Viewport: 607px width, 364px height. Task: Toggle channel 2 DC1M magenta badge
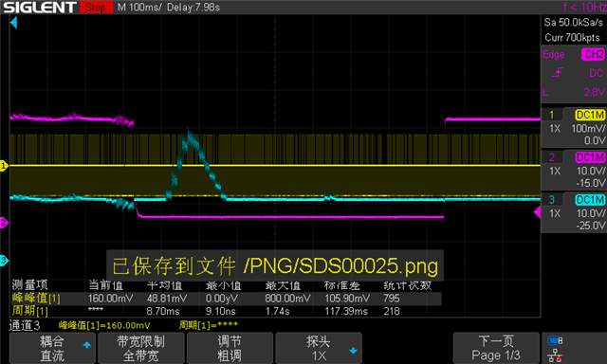click(590, 157)
